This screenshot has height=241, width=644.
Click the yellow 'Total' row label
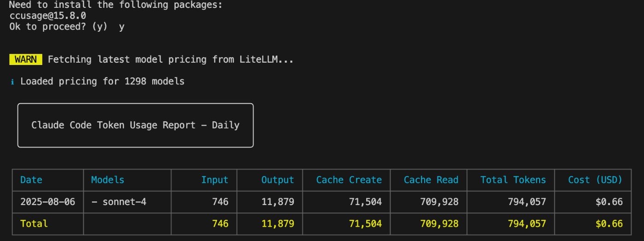click(34, 223)
